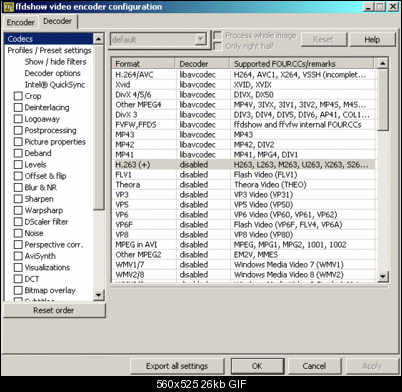Toggle the Visualizations checkbox
This screenshot has height=392, width=402.
[x=18, y=267]
